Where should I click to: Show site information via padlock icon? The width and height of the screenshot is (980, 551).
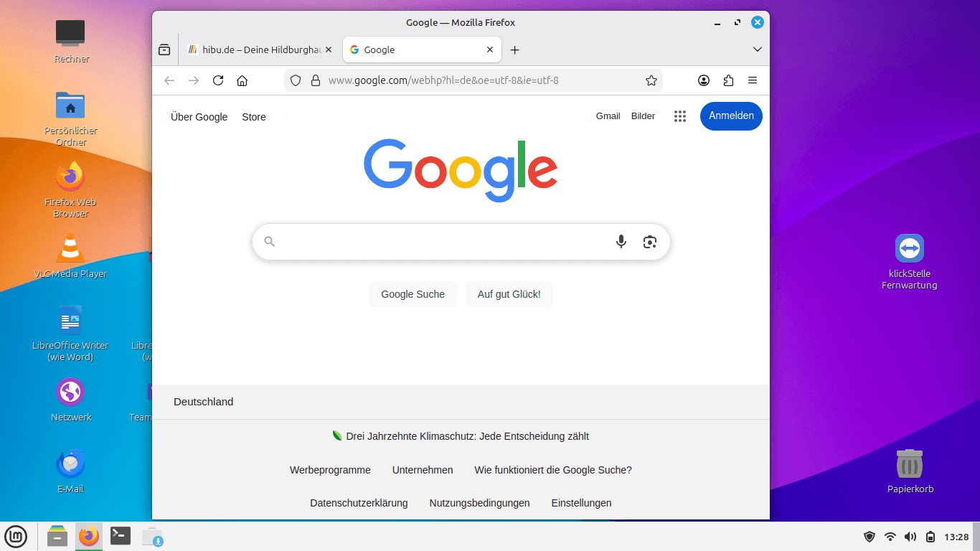pyautogui.click(x=315, y=80)
